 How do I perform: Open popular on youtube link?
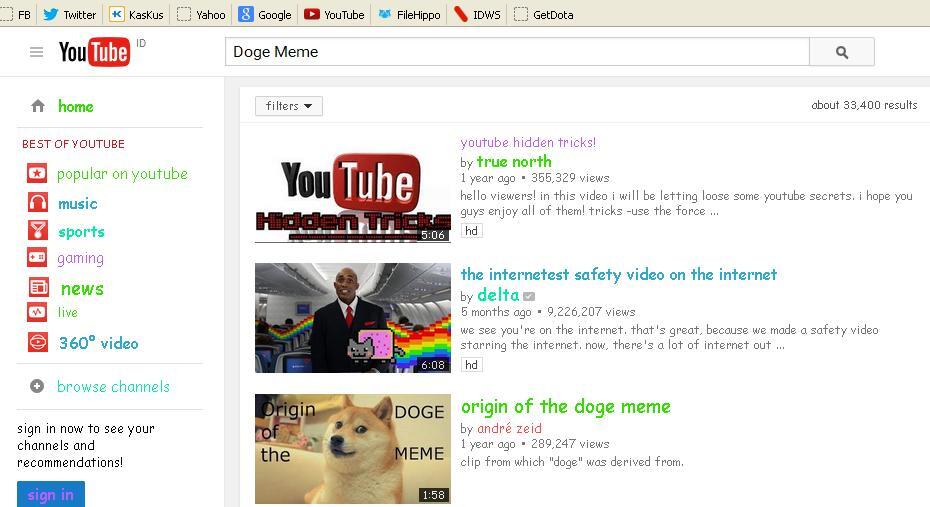(122, 174)
